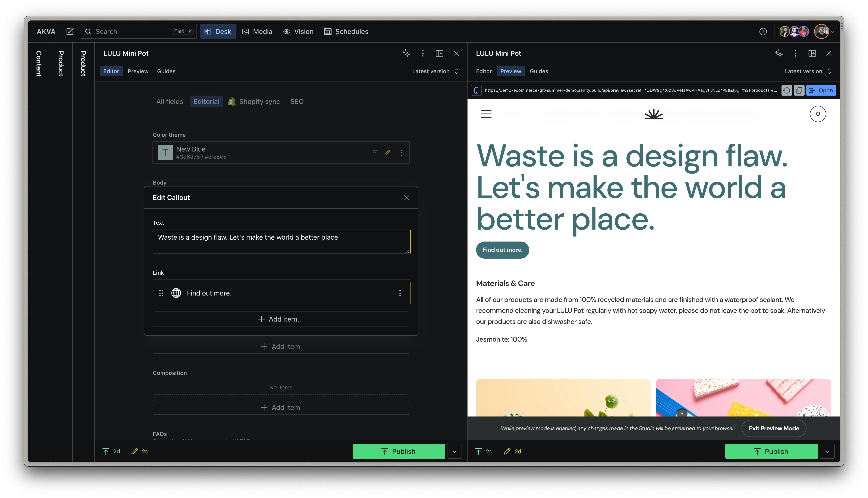The height and width of the screenshot is (498, 868).
Task: Click the AI sparkle icon in left pane
Action: (x=406, y=53)
